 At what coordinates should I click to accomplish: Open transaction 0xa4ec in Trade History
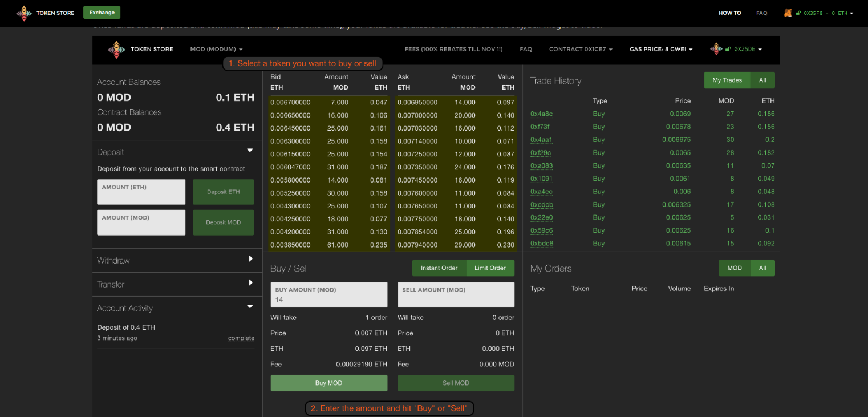click(x=541, y=192)
